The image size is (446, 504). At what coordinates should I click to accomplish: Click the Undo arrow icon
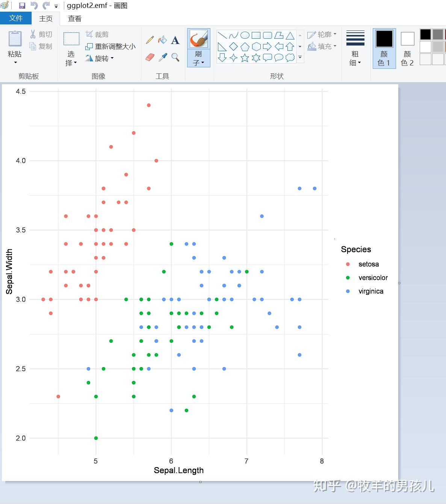(x=34, y=6)
